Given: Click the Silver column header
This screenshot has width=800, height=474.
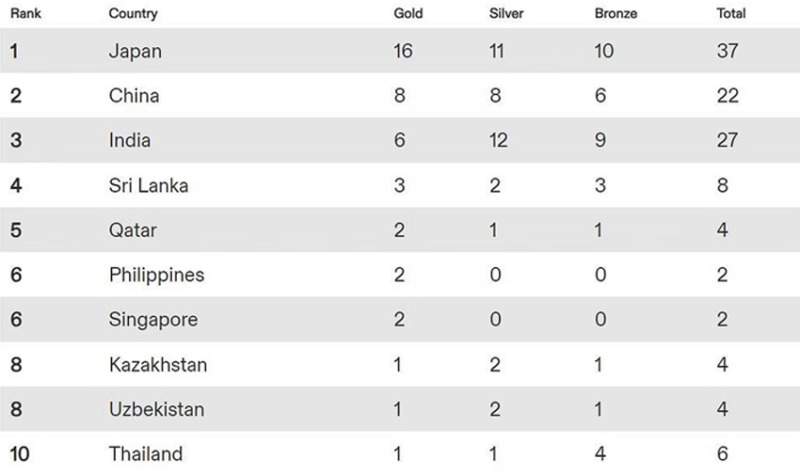Looking at the screenshot, I should (506, 13).
